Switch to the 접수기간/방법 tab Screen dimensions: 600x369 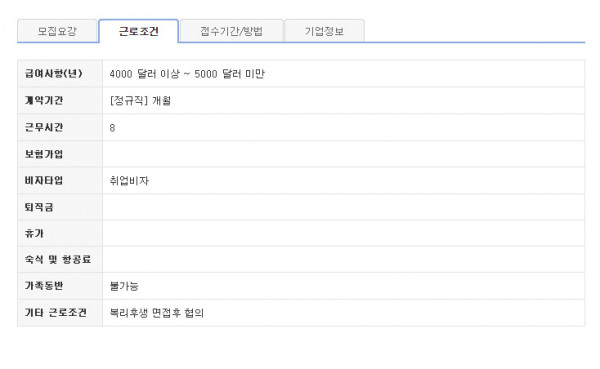coord(232,31)
